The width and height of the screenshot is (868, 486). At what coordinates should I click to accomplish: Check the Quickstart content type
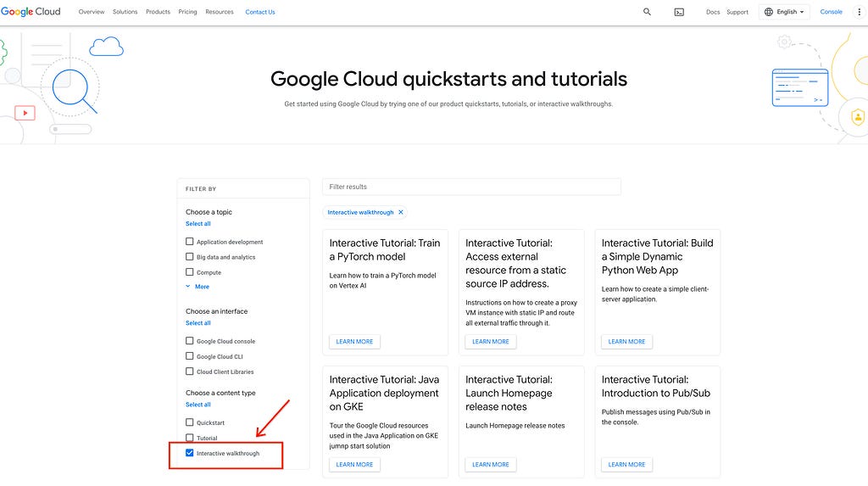pos(189,422)
